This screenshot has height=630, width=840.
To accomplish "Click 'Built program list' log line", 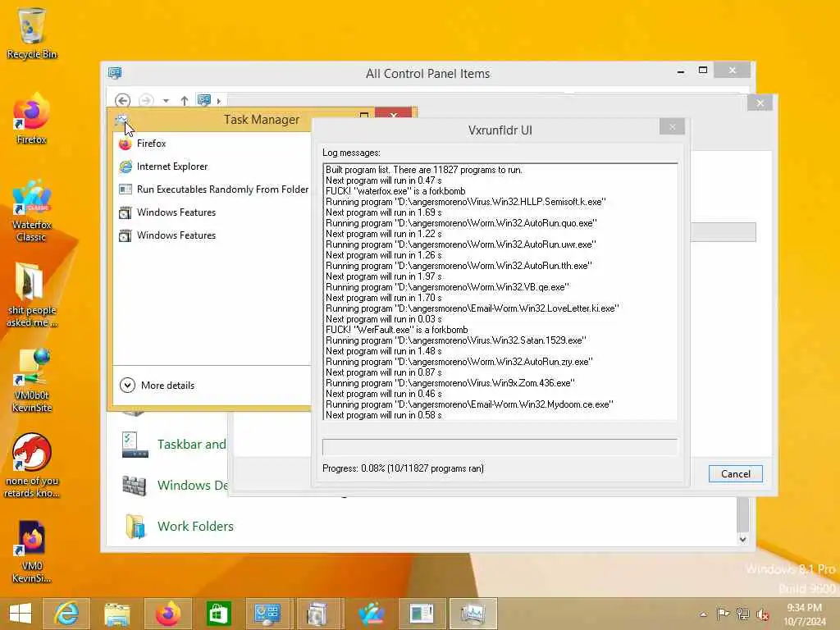I will pos(424,170).
